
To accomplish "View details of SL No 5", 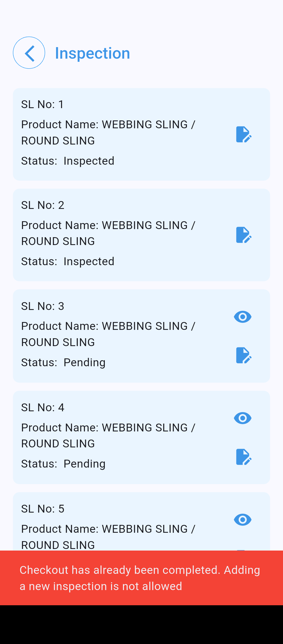I will click(x=243, y=520).
